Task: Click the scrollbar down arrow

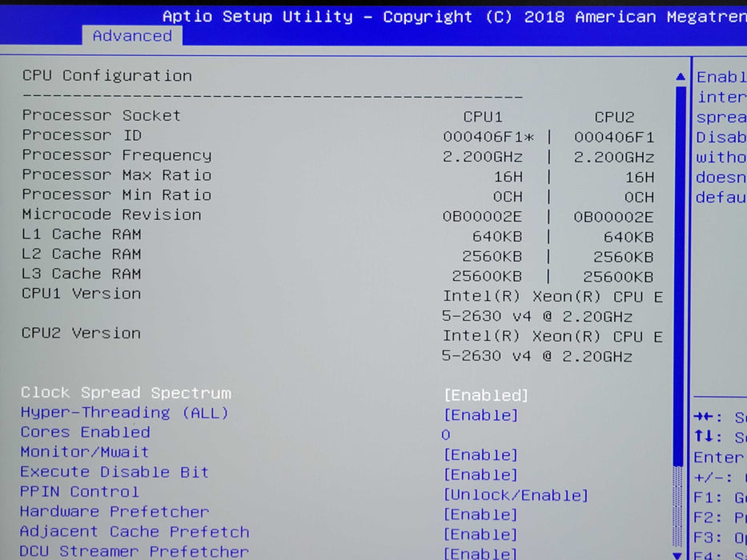Action: coord(678,555)
